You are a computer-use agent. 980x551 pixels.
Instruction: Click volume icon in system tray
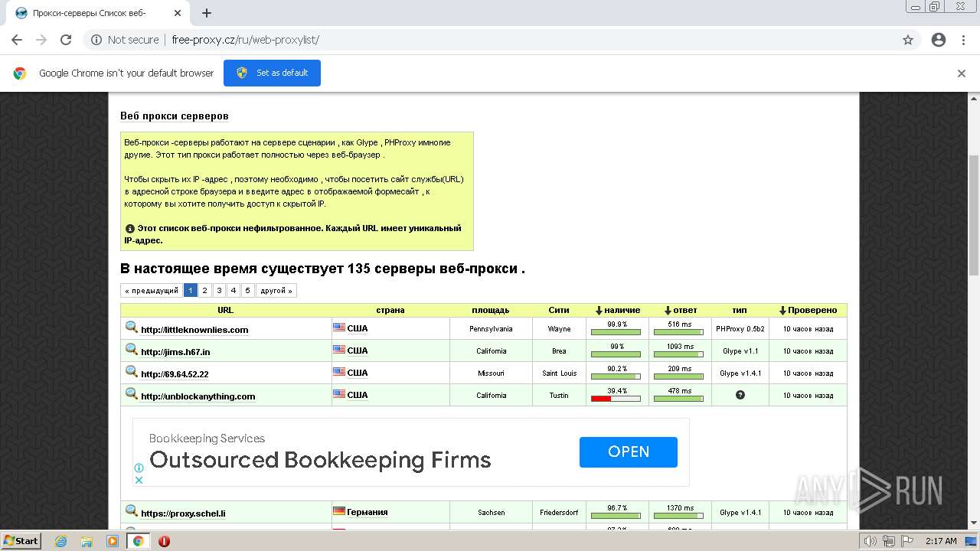pyautogui.click(x=870, y=541)
